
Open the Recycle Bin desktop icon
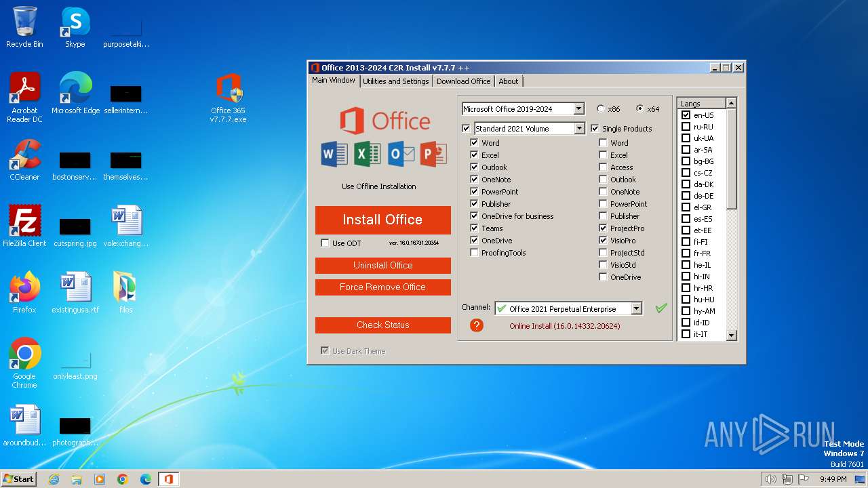tap(24, 27)
